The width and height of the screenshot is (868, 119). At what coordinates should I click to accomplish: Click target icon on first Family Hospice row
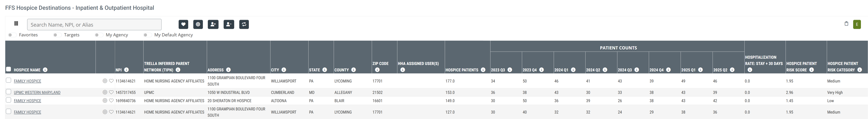(x=105, y=81)
